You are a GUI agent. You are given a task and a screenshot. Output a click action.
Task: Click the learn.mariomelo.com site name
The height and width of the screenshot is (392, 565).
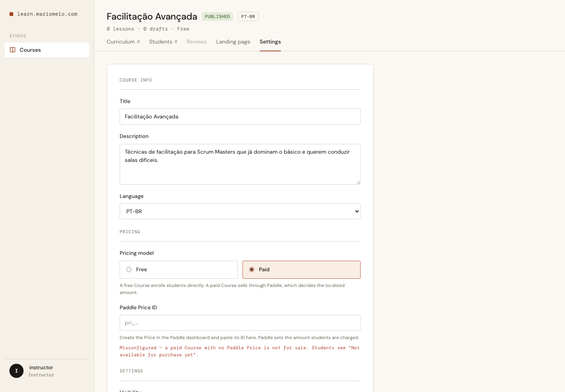tap(47, 14)
